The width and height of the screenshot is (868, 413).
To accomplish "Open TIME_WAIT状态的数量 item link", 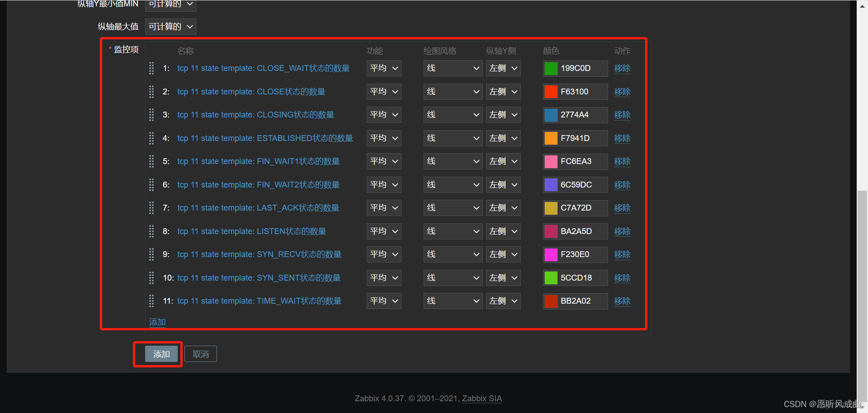I will pyautogui.click(x=259, y=301).
